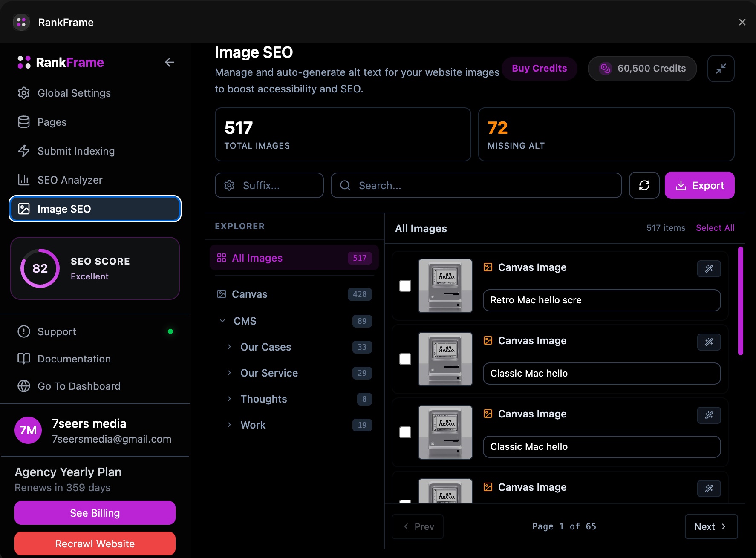The height and width of the screenshot is (558, 756).
Task: Click the Buy Credits button
Action: click(x=539, y=68)
